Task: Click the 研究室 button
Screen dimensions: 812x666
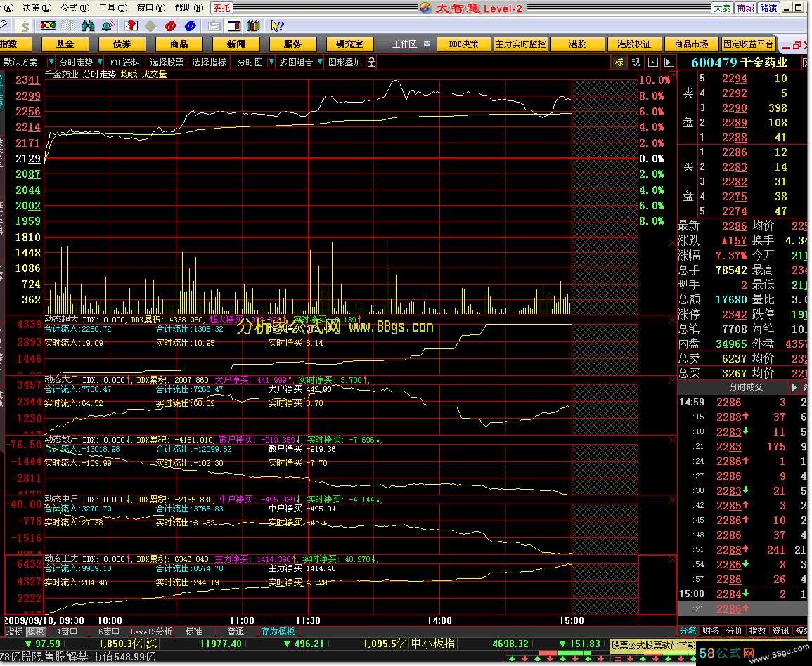Action: 349,44
